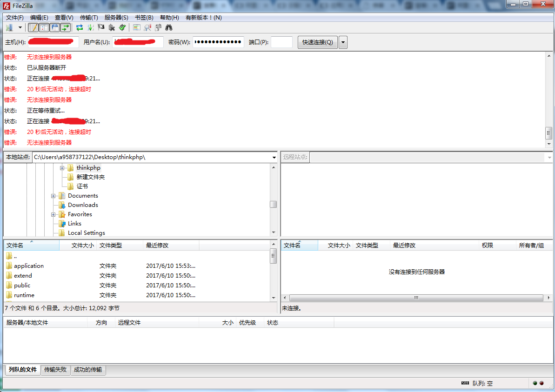The image size is (555, 392).
Task: Select the 新建文件夹 folder in the tree
Action: click(91, 177)
